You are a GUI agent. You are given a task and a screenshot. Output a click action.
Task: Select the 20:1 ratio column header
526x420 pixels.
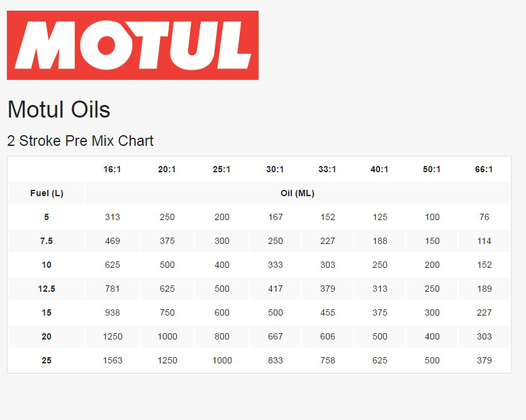(167, 169)
